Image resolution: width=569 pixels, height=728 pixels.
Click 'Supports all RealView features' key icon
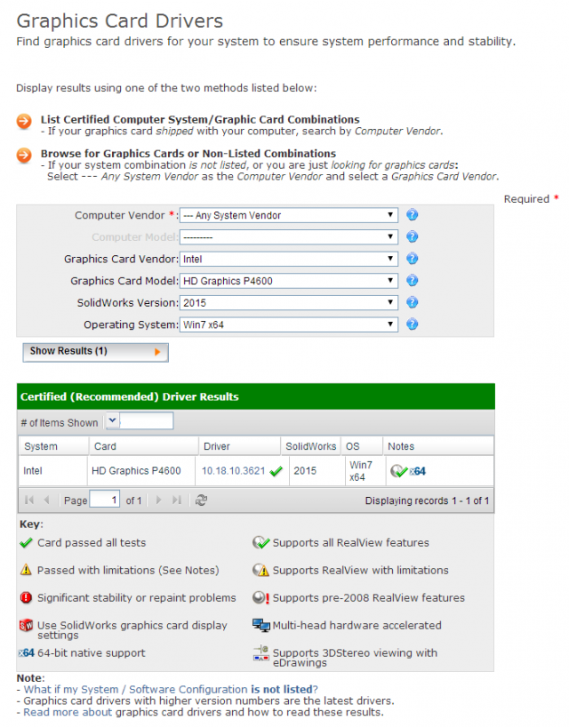[x=261, y=542]
